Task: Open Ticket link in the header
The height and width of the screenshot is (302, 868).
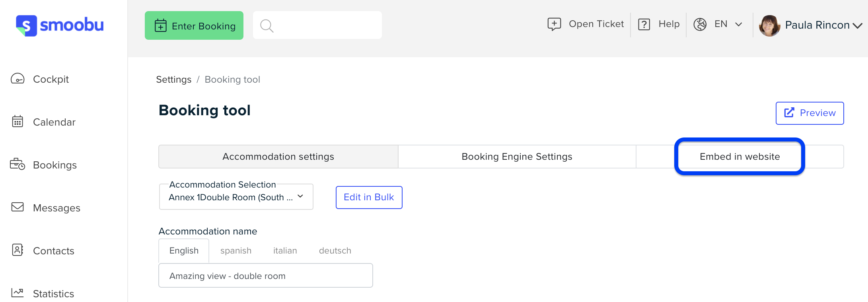Action: coord(596,24)
